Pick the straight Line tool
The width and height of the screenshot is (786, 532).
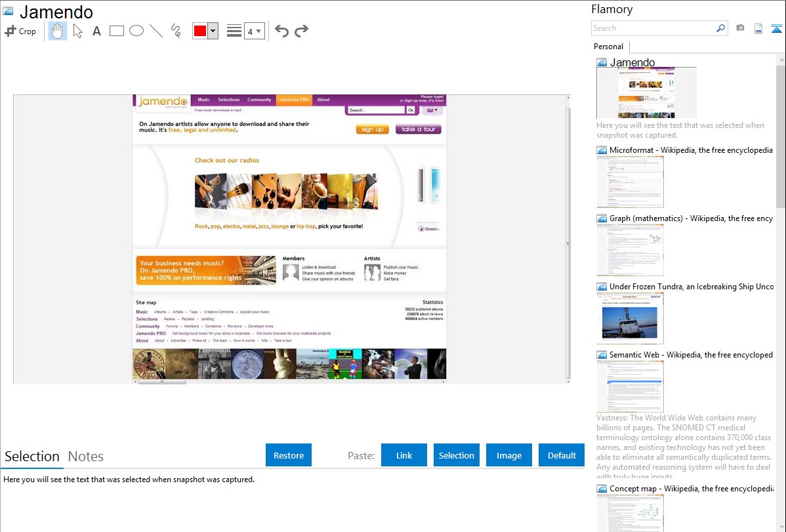(x=156, y=31)
